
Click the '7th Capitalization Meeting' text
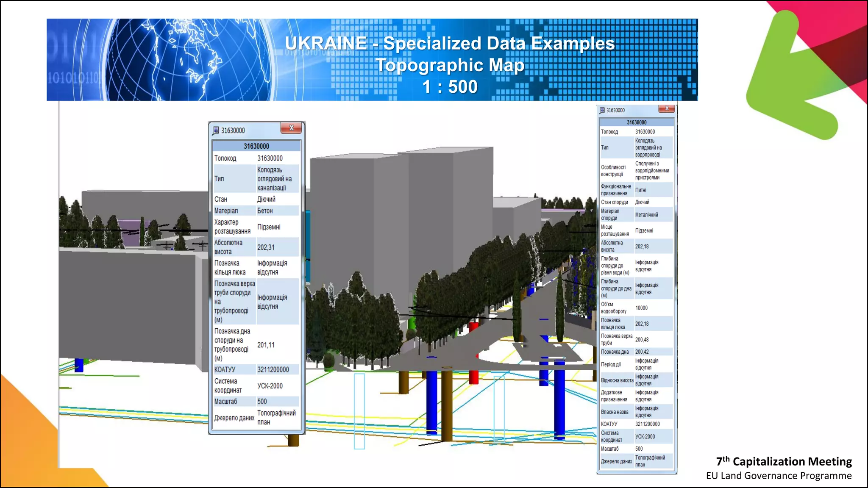[x=784, y=461]
